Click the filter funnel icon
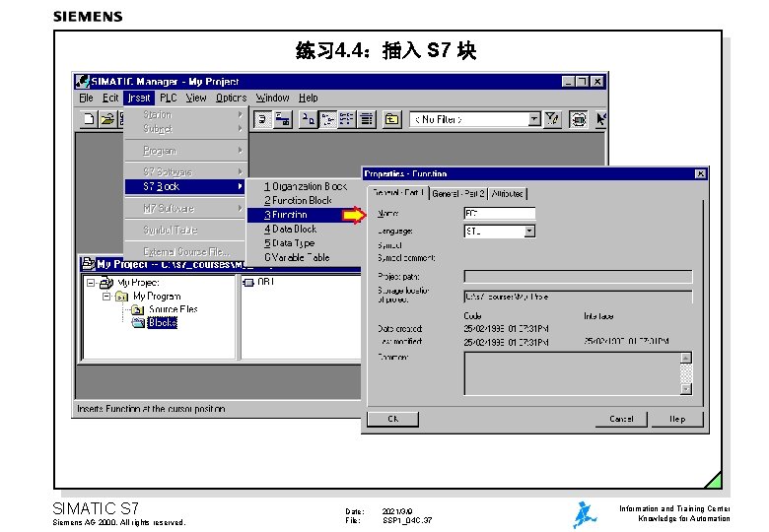769x532 pixels. coord(552,119)
